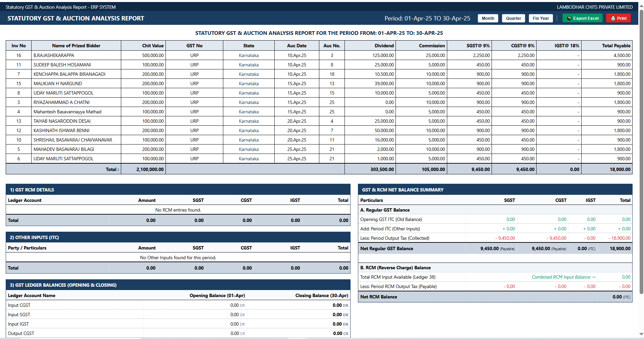This screenshot has width=644, height=339.
Task: Select the B.RAJASHEKARAPPA bidder row
Action: click(319, 55)
